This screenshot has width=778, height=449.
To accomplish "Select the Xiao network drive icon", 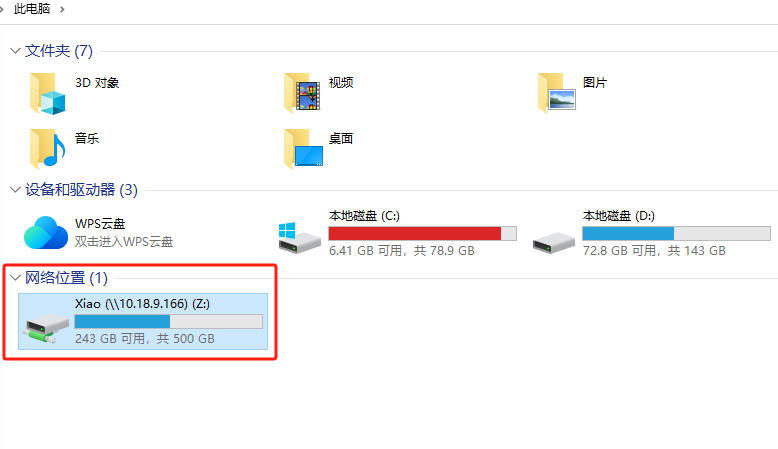I will point(46,327).
